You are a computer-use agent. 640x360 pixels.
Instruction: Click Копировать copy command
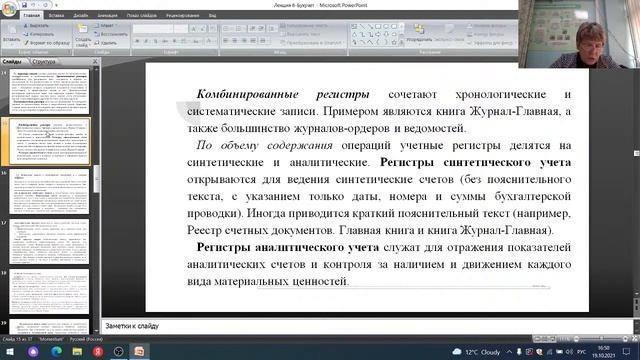coord(38,34)
